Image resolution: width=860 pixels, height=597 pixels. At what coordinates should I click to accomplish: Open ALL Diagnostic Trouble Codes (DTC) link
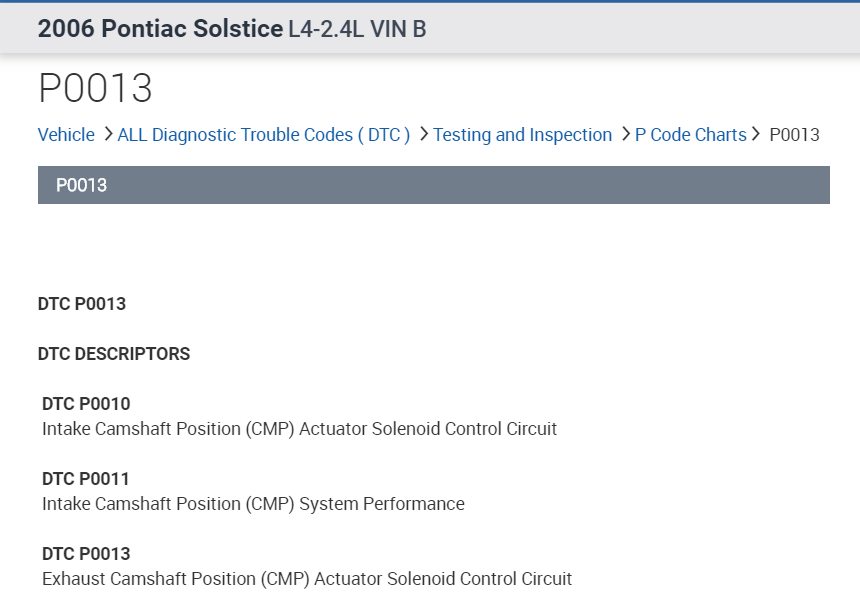(264, 135)
